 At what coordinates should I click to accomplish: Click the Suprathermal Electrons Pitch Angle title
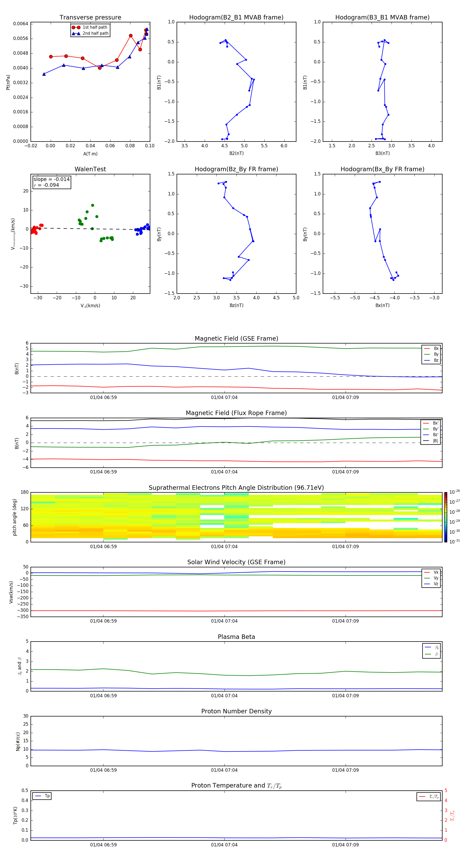pyautogui.click(x=236, y=488)
